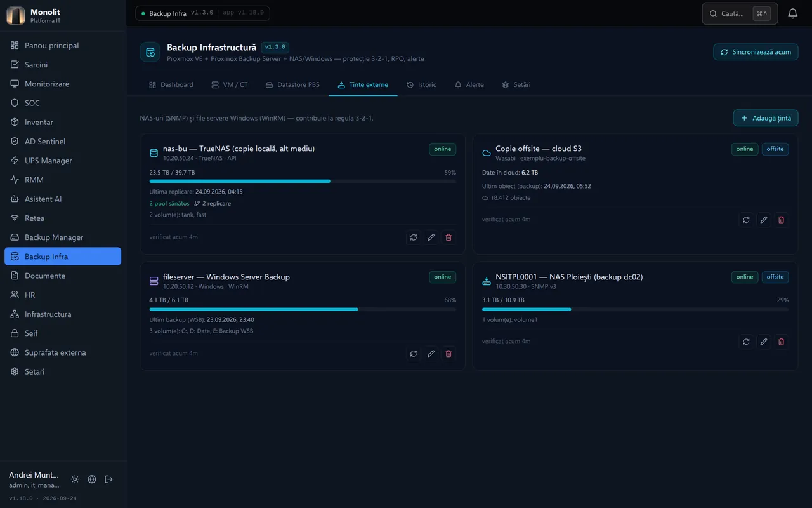This screenshot has width=812, height=508.
Task: Open Sarcini in sidebar
Action: point(63,65)
